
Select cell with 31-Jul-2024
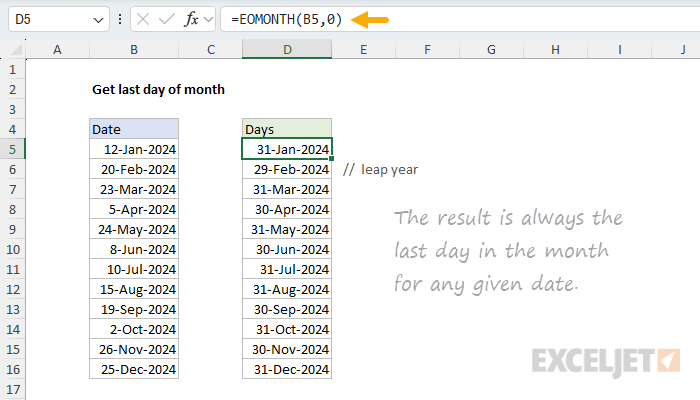pos(287,269)
